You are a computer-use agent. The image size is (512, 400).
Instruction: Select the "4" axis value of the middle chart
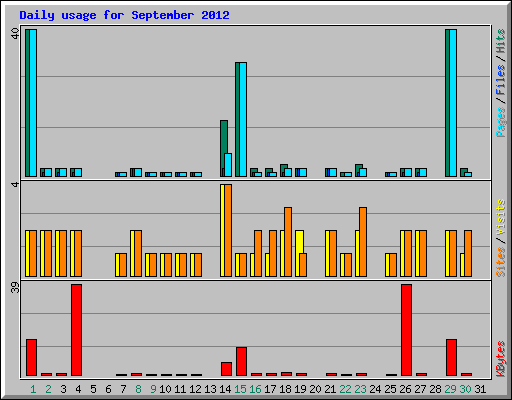[x=15, y=184]
